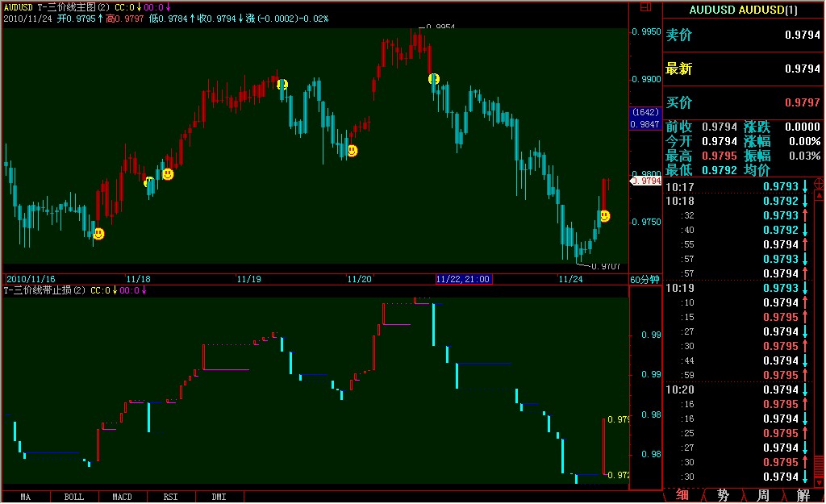Select the 10:19 tick row
This screenshot has width=826, height=504.
[737, 288]
